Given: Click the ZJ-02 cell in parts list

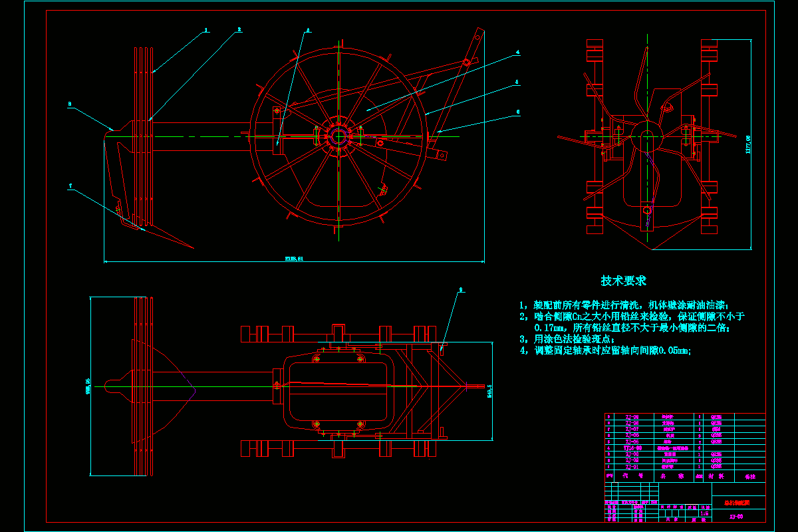Looking at the screenshot, I should coord(632,460).
